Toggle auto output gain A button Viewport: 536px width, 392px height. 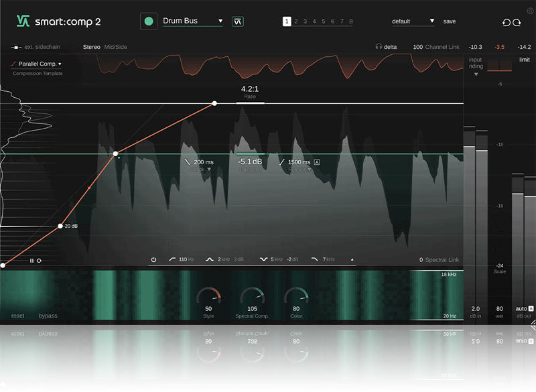531,309
